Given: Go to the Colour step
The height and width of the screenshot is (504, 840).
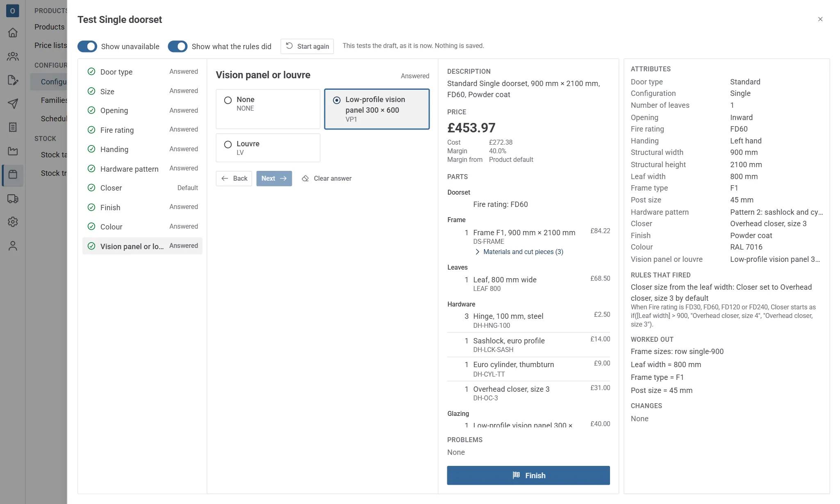Looking at the screenshot, I should coord(142,227).
